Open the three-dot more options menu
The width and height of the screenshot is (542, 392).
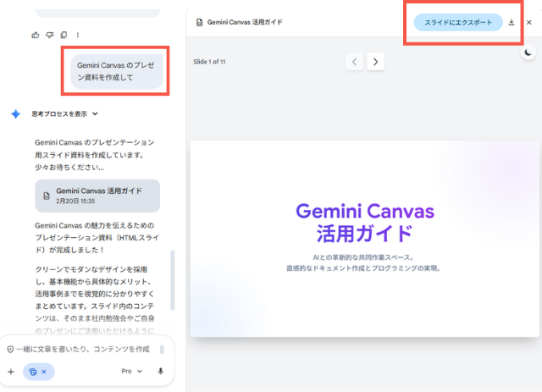[x=78, y=35]
